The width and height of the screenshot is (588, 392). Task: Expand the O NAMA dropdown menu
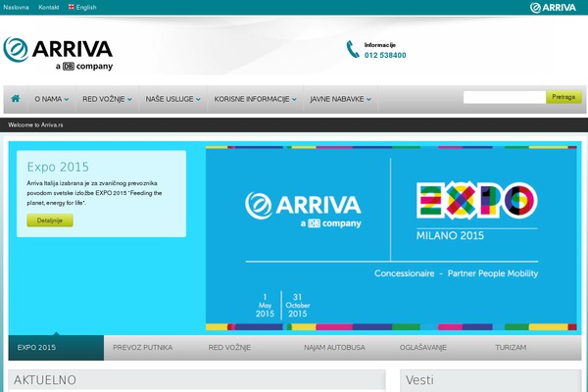click(x=52, y=99)
